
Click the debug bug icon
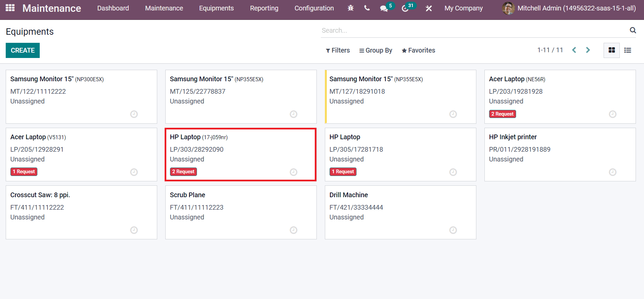tap(350, 8)
